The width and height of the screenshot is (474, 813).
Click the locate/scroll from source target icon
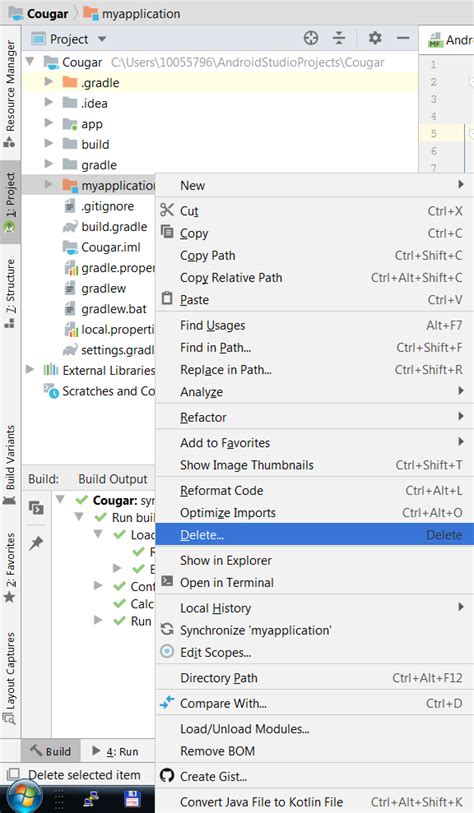(x=311, y=38)
